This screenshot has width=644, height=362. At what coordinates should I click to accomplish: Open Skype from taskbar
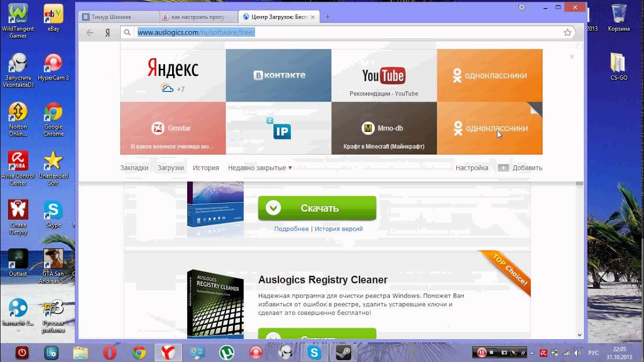315,352
